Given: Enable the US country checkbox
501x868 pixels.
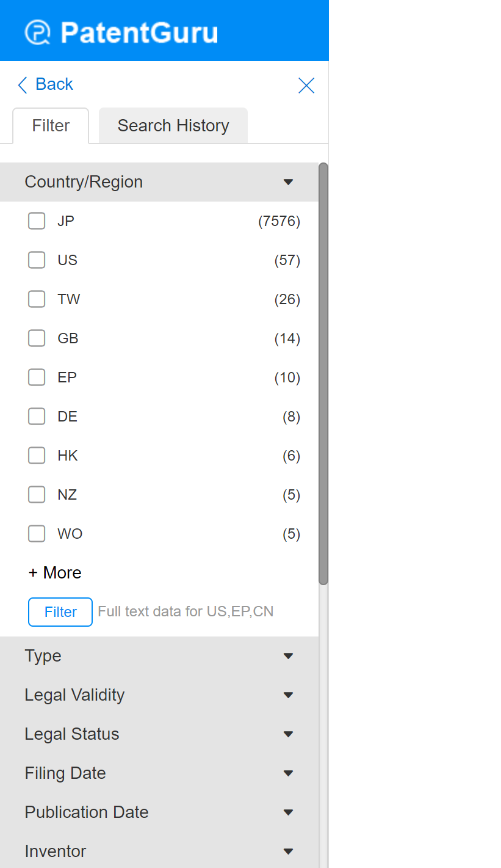Looking at the screenshot, I should pos(37,260).
